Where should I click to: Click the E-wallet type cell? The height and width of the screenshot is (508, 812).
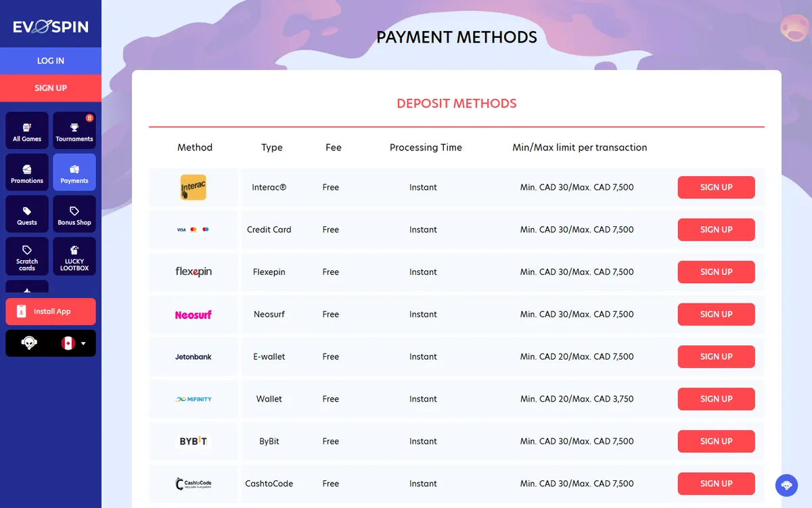pos(269,357)
